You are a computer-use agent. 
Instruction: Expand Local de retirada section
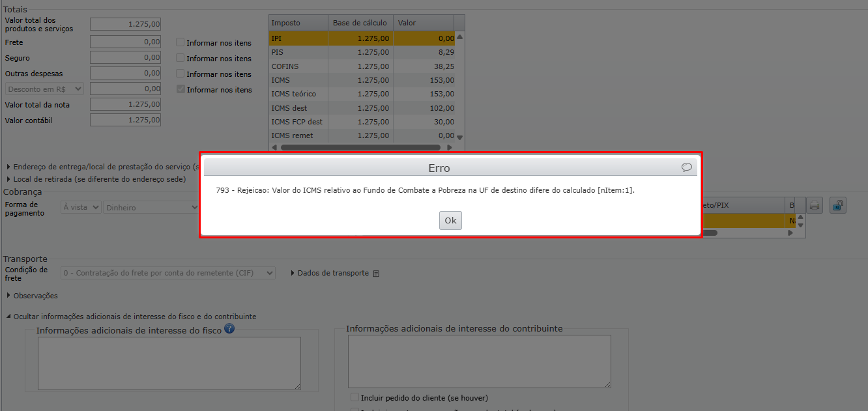click(x=96, y=178)
